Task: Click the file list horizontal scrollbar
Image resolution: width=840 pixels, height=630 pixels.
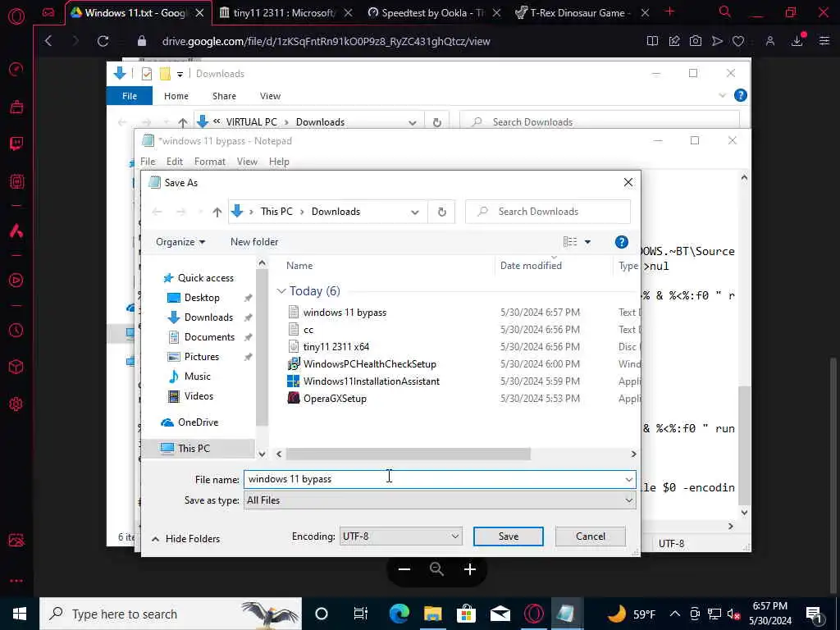Action: (x=409, y=454)
